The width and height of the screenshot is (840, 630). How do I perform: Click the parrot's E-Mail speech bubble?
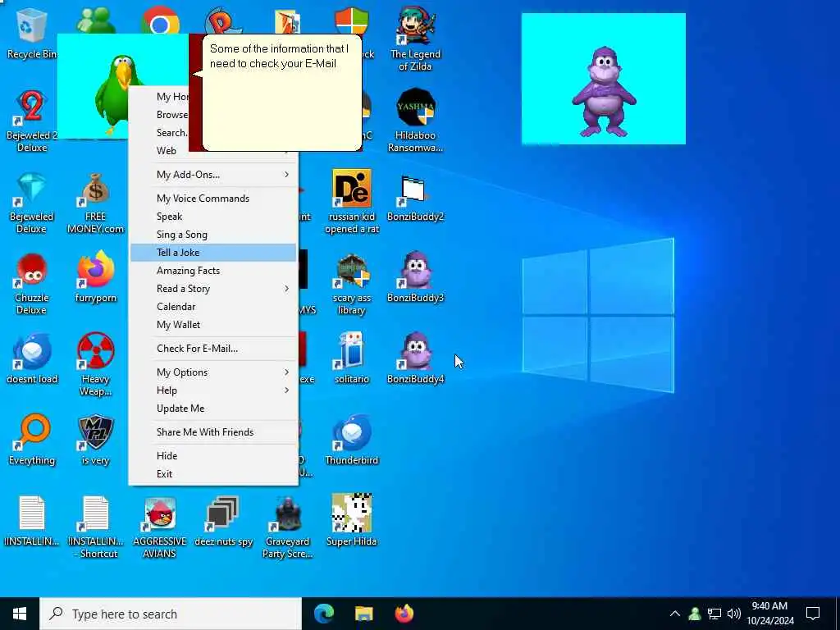282,94
